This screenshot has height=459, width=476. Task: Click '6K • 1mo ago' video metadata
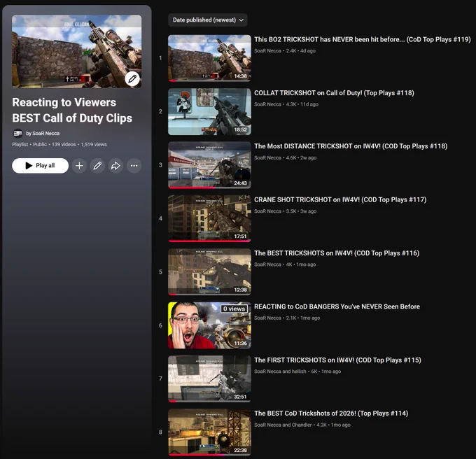326,372
